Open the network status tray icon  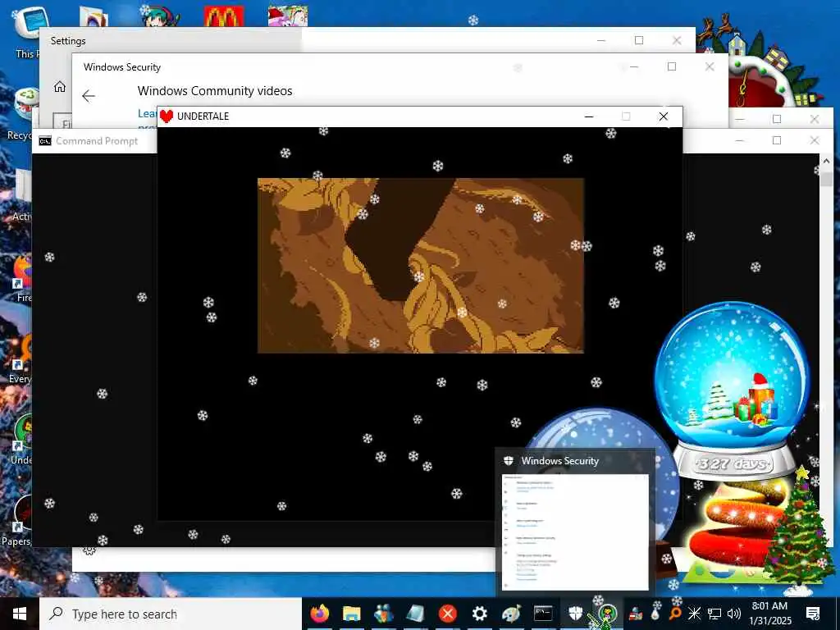click(x=714, y=614)
